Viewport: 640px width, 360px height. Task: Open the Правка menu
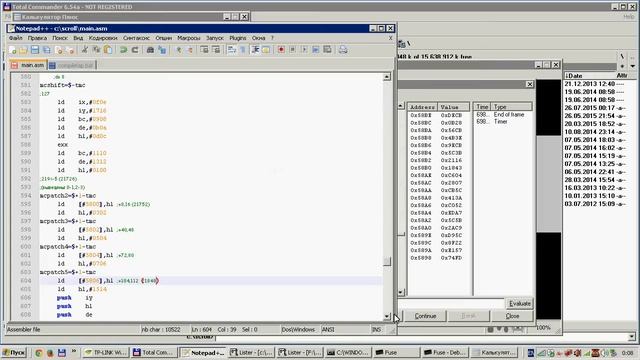click(x=37, y=38)
